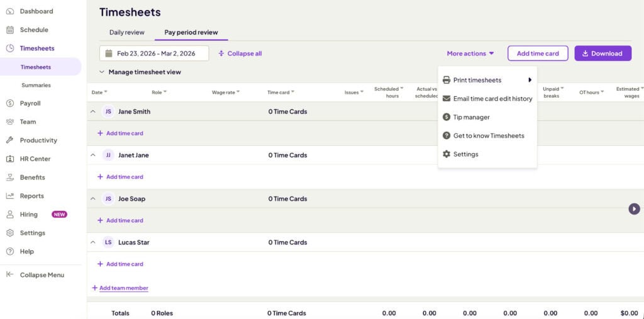Click the Help question mark icon
644x319 pixels.
coord(10,251)
